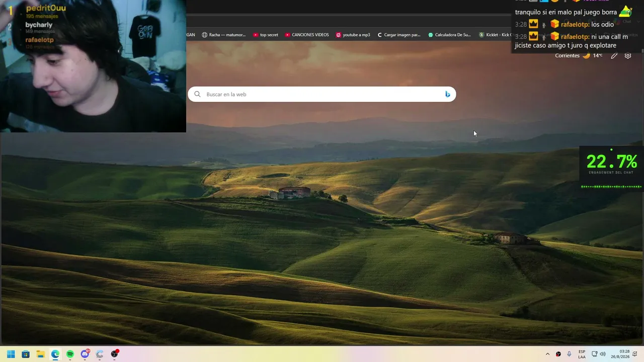644x362 pixels.
Task: Open the notifications bell in the taskbar
Action: pyautogui.click(x=635, y=354)
